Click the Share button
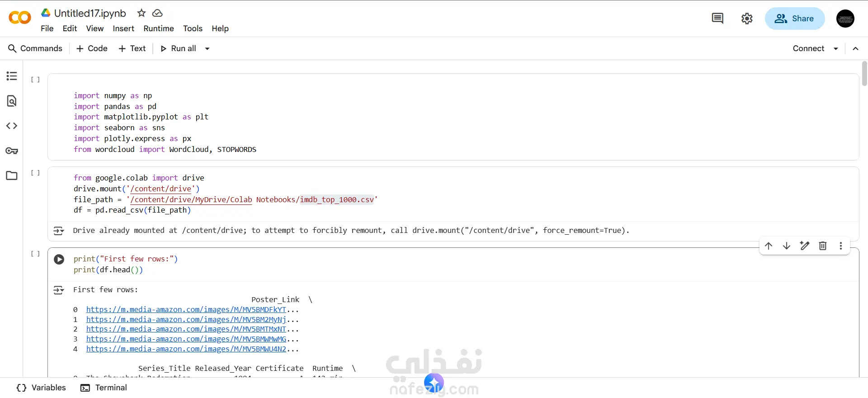Viewport: 868px width, 398px height. pos(795,19)
